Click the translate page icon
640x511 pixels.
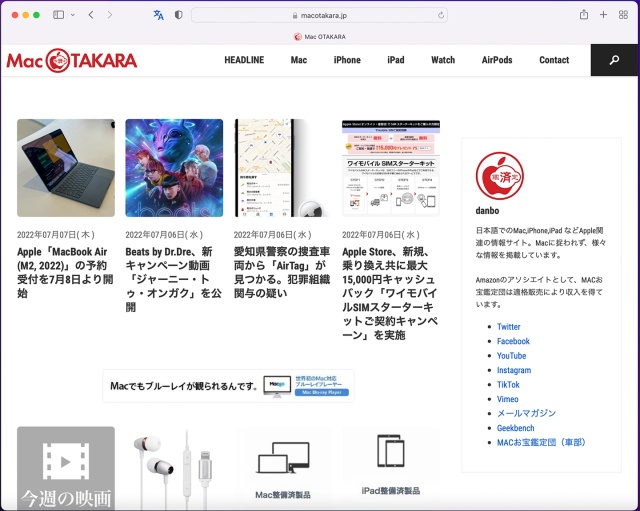coord(158,15)
